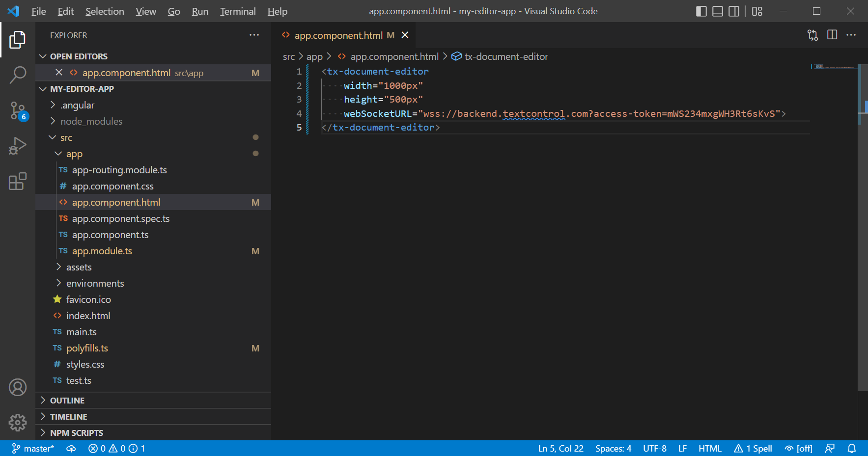The image size is (868, 456).
Task: Open the Explorer view in activity bar
Action: tap(18, 40)
